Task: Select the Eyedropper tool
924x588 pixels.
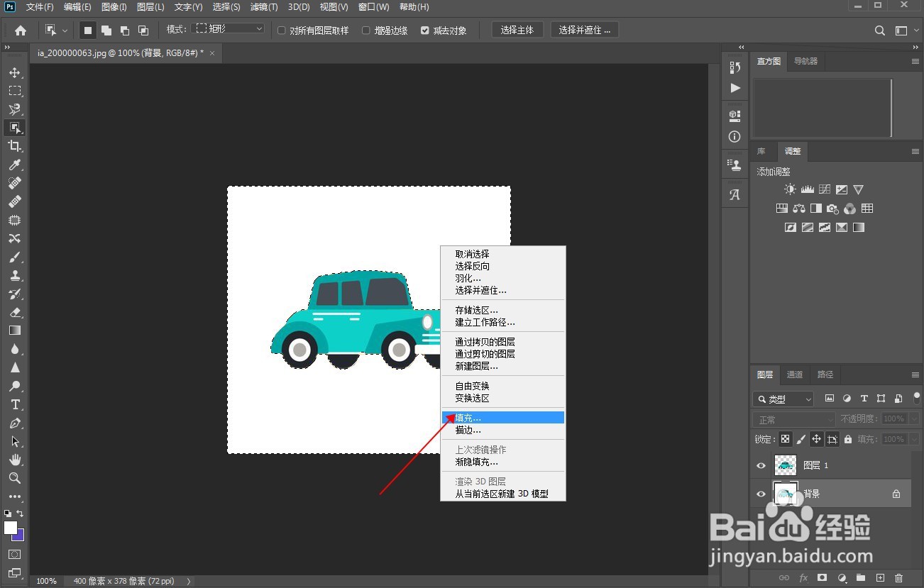Action: click(x=14, y=165)
